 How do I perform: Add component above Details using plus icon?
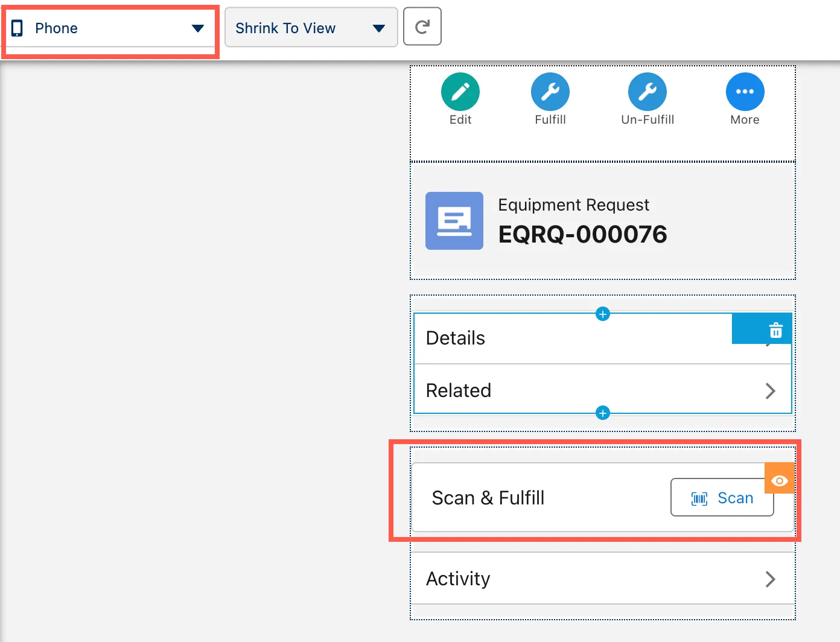[x=603, y=314]
